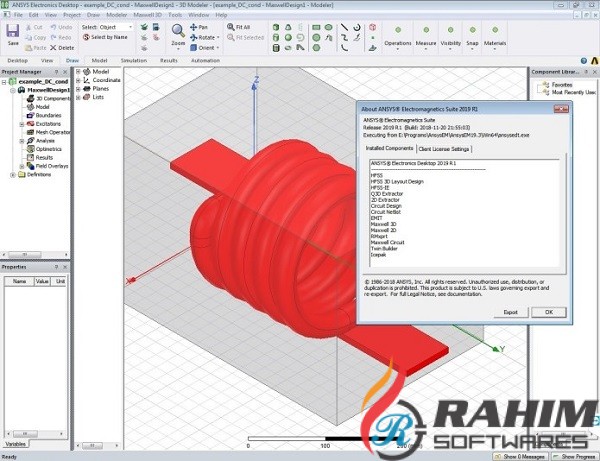Open the Select Object combo box

click(116, 27)
